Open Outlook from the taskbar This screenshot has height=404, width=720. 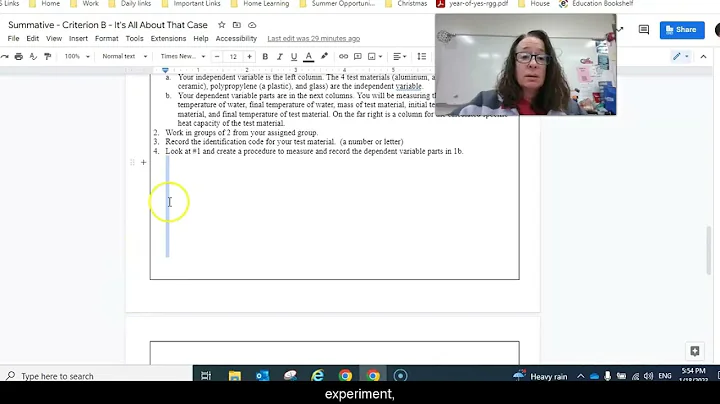(262, 376)
